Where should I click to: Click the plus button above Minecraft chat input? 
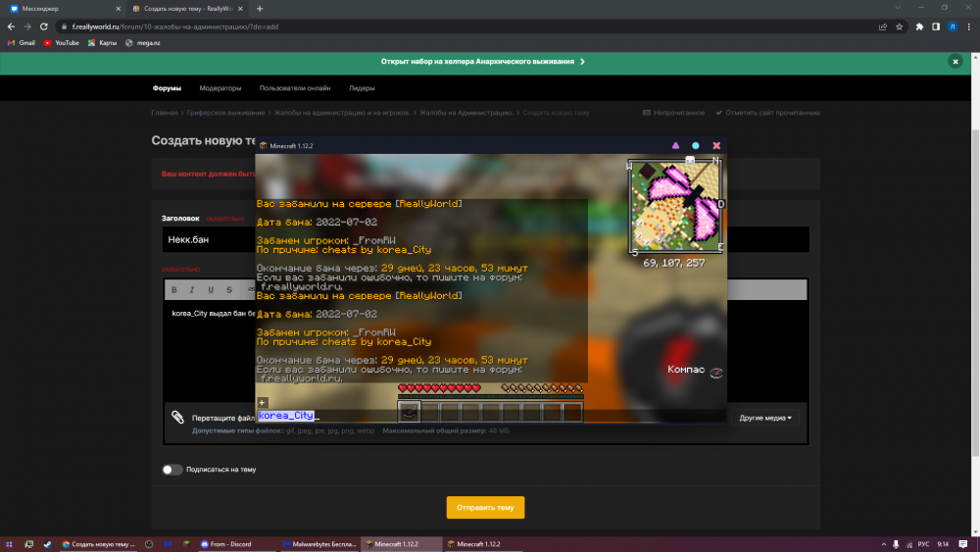263,403
